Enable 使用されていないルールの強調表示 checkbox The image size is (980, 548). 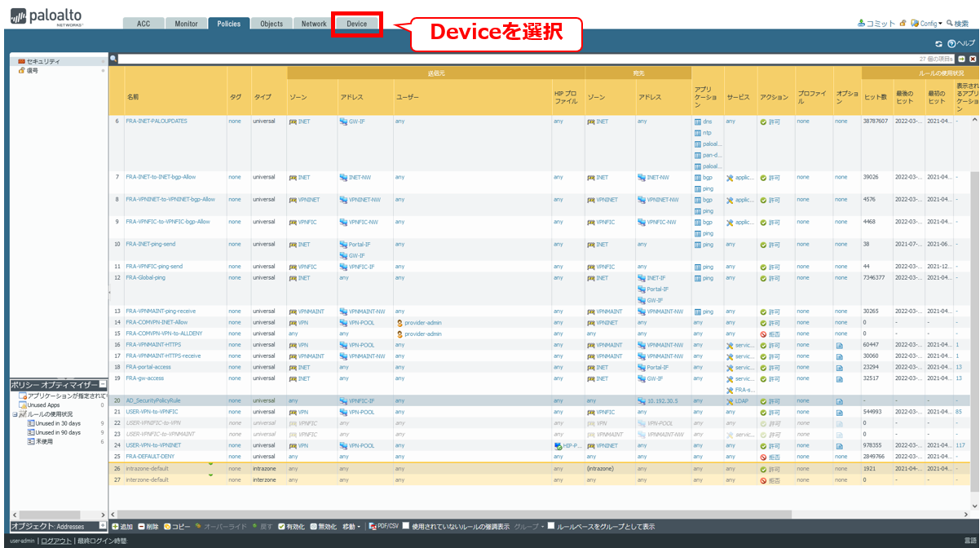point(406,527)
